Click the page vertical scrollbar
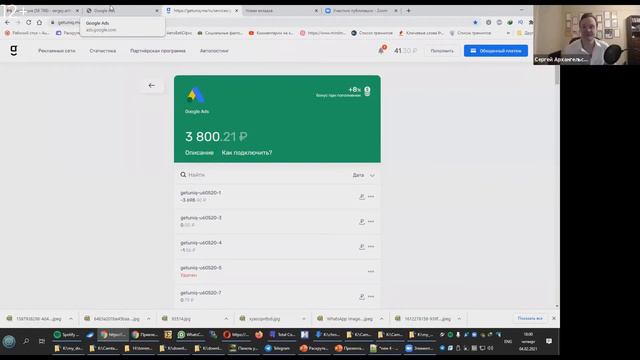The width and height of the screenshot is (640, 360). 557,76
